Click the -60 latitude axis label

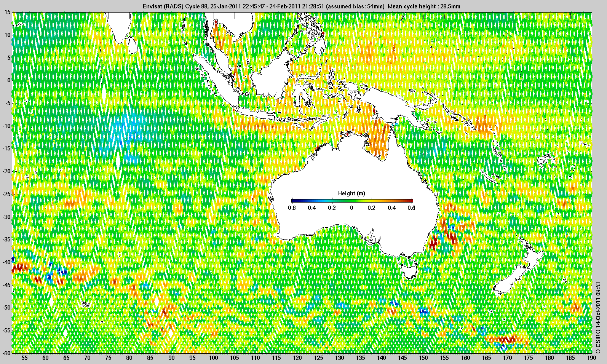pos(6,353)
